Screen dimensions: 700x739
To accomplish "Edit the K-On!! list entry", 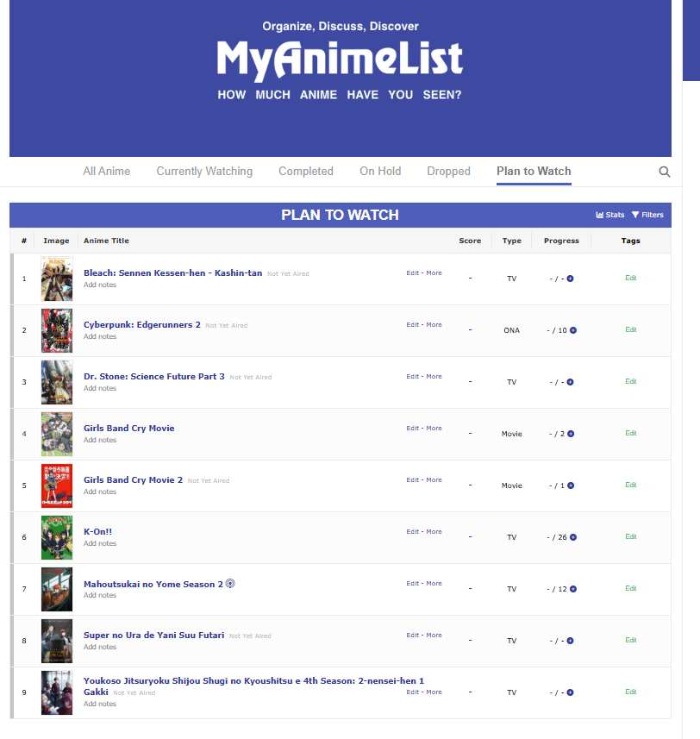I will [x=413, y=532].
